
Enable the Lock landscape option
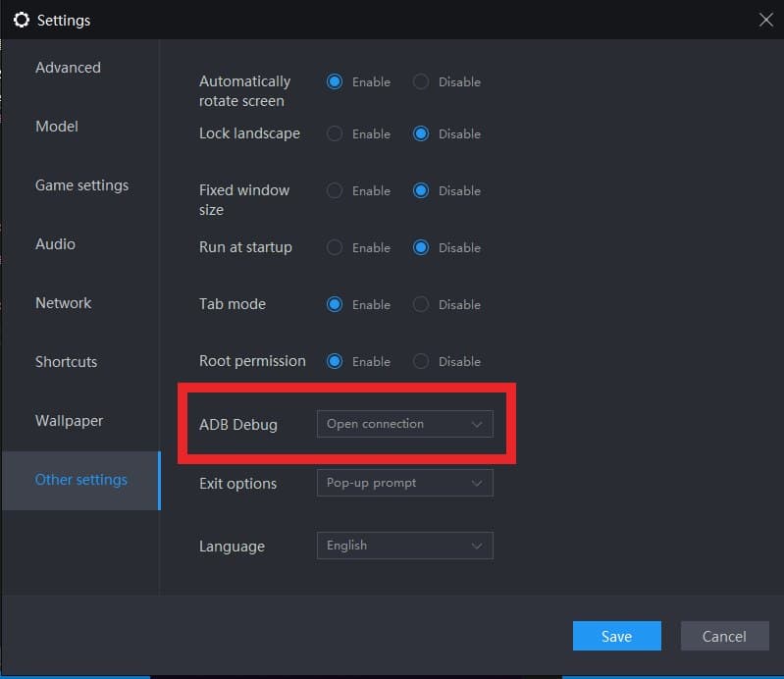tap(335, 134)
